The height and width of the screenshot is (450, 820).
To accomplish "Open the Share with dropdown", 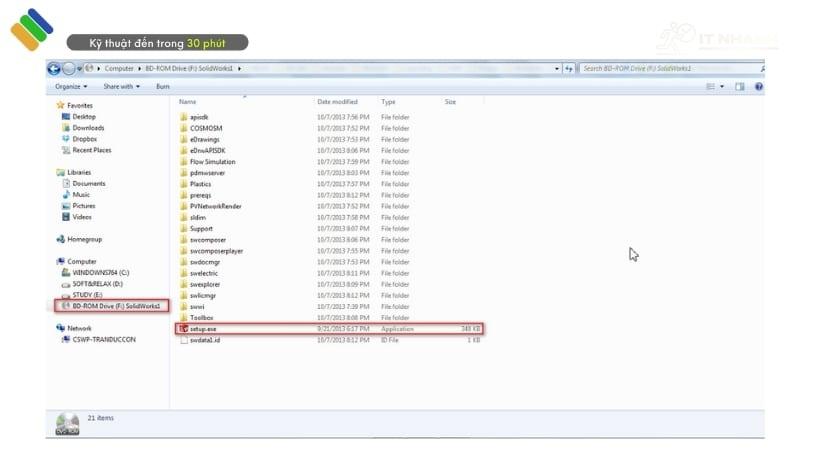I will (x=121, y=87).
